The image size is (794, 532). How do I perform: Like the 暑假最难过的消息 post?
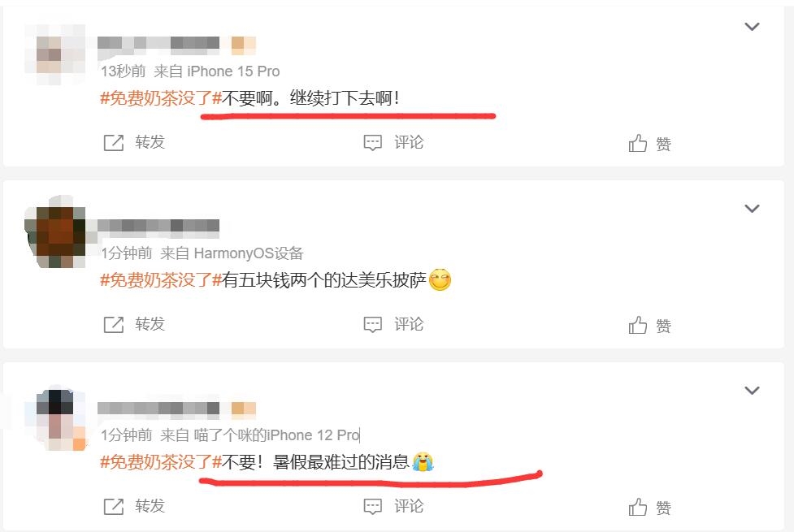click(649, 507)
